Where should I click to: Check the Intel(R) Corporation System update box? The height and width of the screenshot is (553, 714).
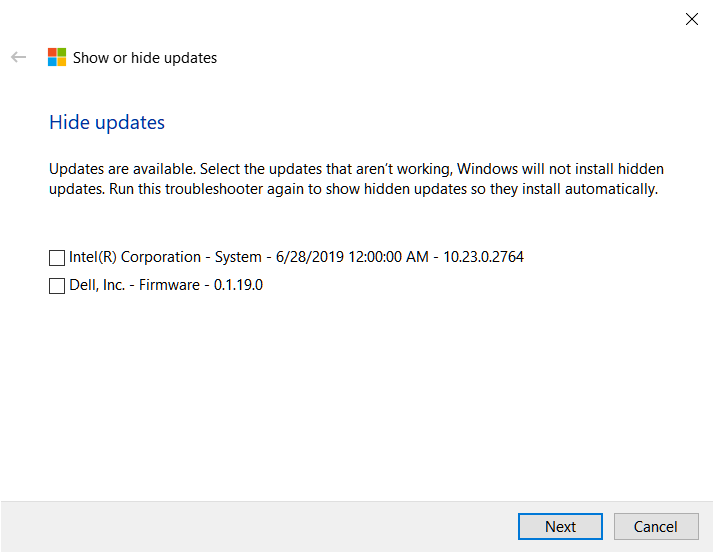tap(57, 258)
